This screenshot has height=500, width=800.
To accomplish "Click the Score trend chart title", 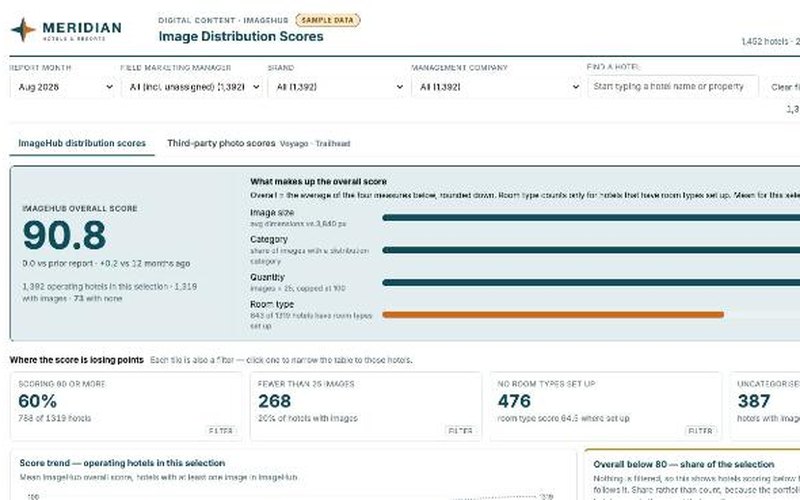I will click(122, 463).
